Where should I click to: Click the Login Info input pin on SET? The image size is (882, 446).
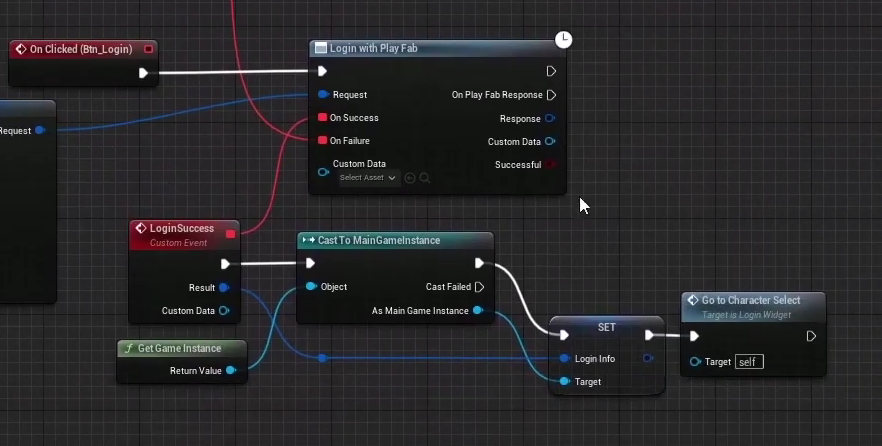[565, 358]
